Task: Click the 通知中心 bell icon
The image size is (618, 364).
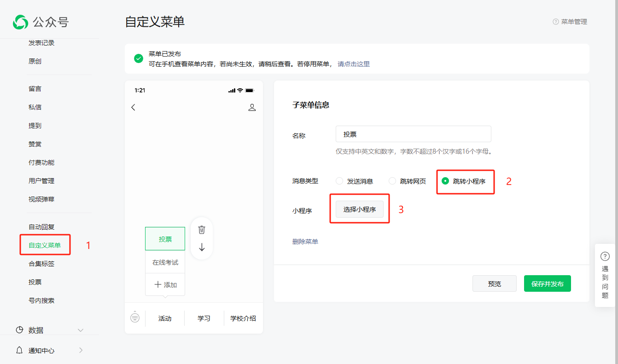Action: coord(19,350)
